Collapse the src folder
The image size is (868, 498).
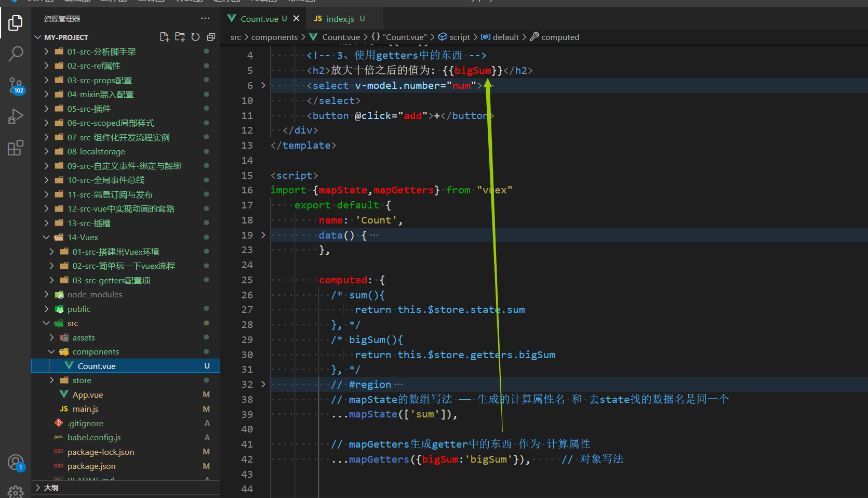(x=126, y=323)
